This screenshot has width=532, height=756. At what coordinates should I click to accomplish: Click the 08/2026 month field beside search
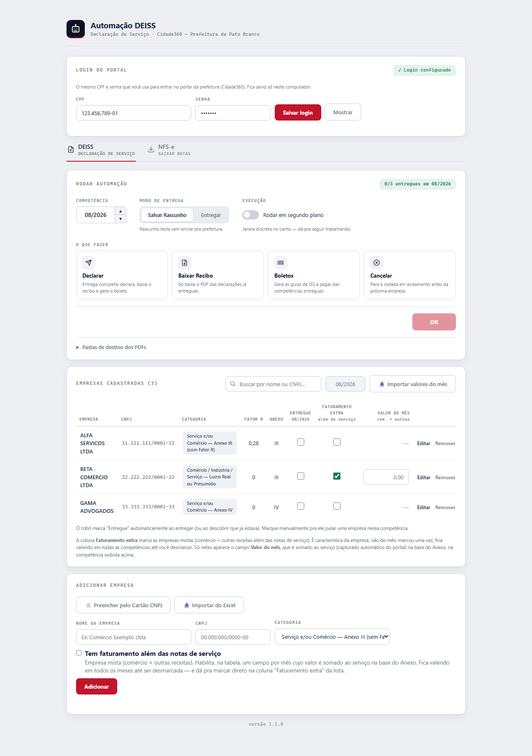[x=345, y=384]
